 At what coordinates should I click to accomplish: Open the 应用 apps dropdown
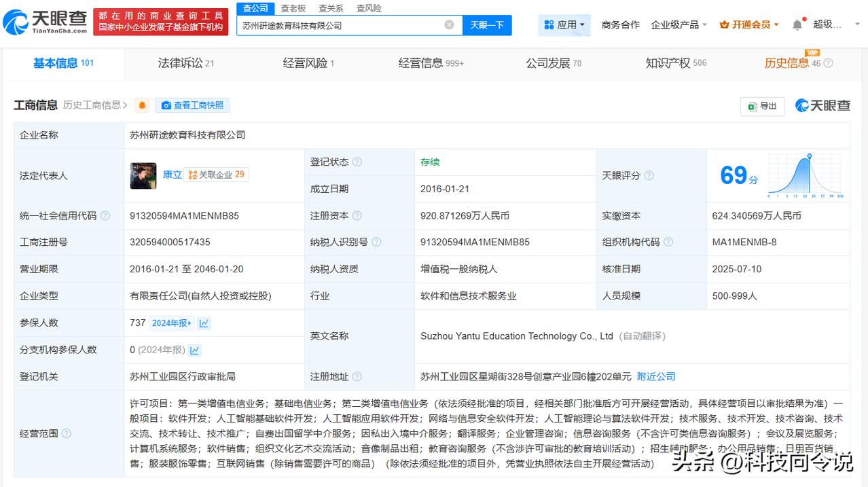(564, 25)
